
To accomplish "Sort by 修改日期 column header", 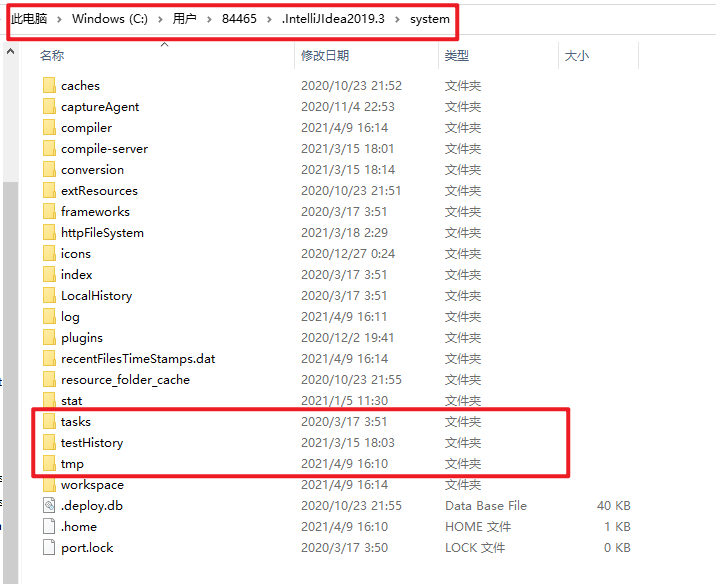I will [325, 56].
